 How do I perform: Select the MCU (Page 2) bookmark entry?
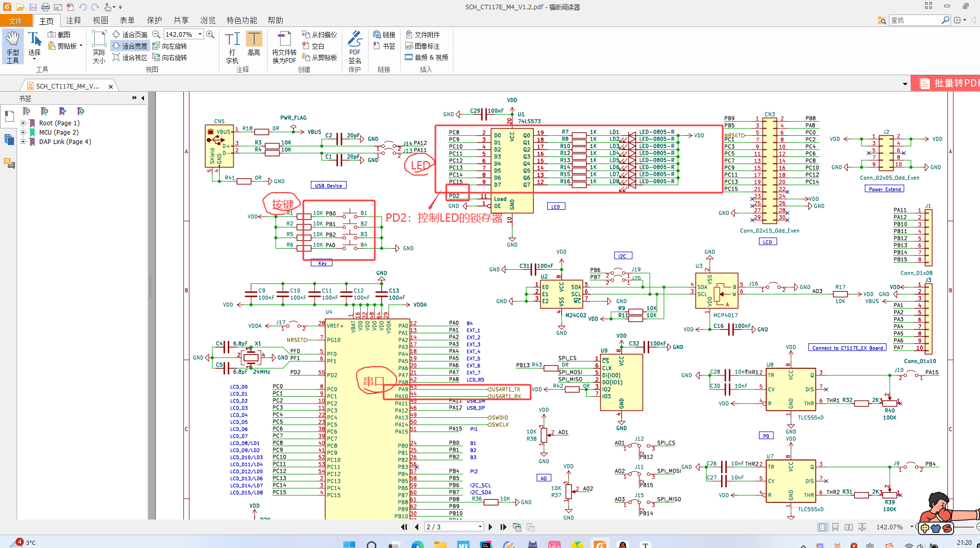coord(58,133)
